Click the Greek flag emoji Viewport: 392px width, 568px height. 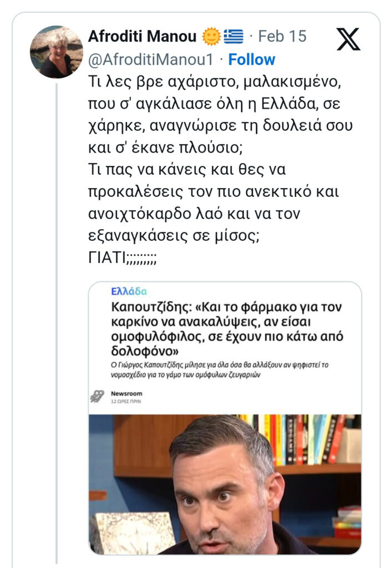click(x=233, y=37)
